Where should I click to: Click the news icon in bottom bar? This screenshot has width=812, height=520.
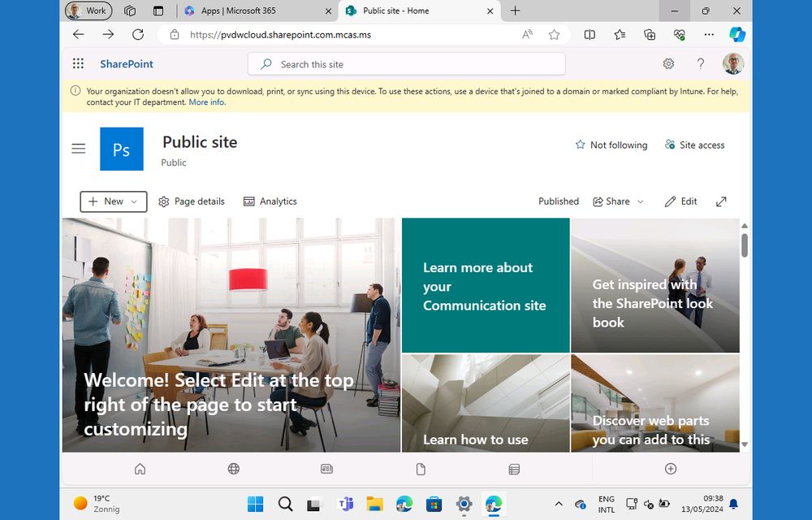pos(326,469)
